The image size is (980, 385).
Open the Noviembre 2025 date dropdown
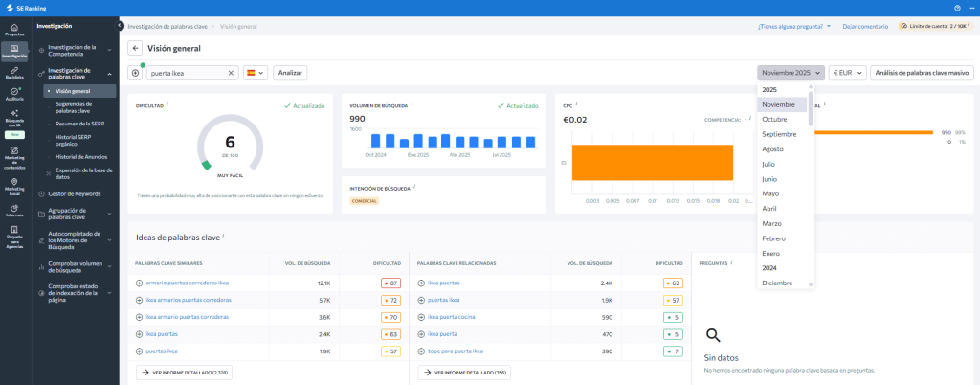click(791, 73)
